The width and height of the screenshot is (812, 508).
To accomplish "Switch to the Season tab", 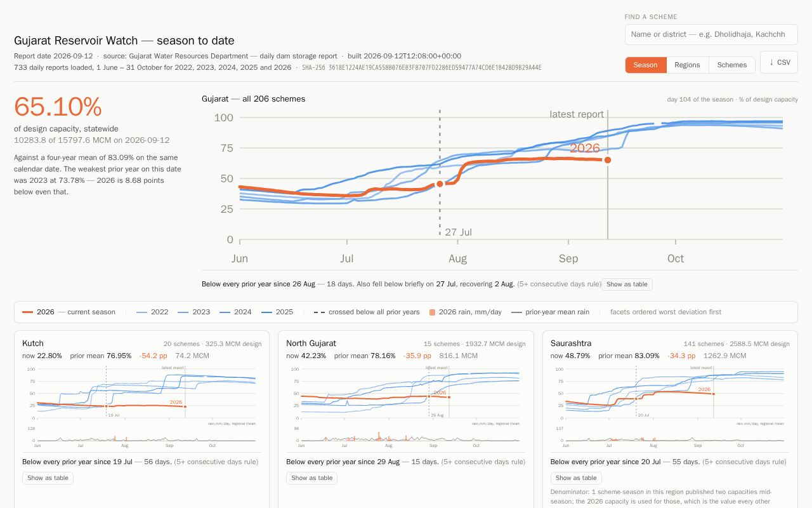I will coord(645,65).
